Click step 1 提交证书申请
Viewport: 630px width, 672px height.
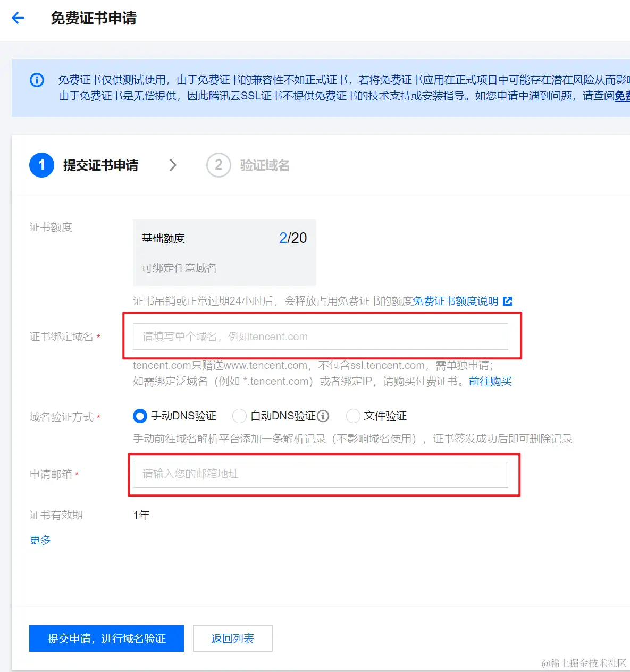pyautogui.click(x=84, y=165)
